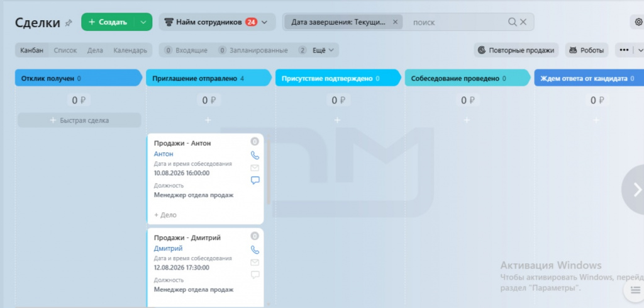This screenshot has width=644, height=308.
Task: Remove the Дата завершения filter chip
Action: (395, 22)
